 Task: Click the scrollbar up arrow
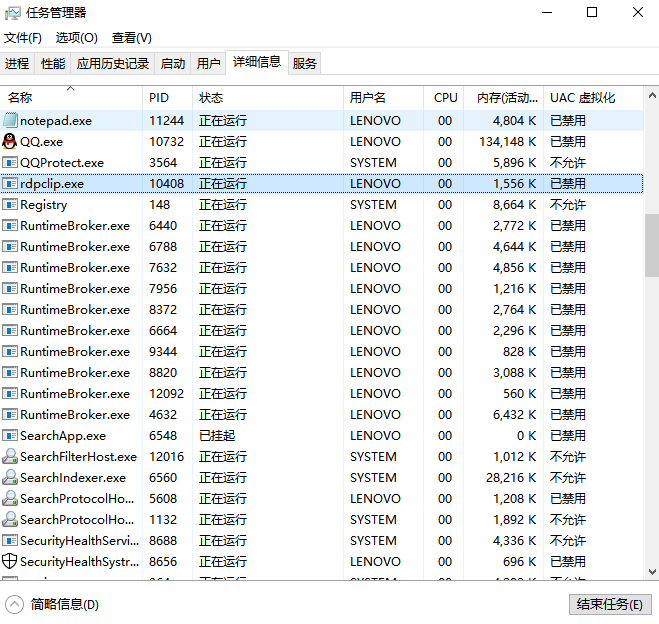[x=652, y=96]
